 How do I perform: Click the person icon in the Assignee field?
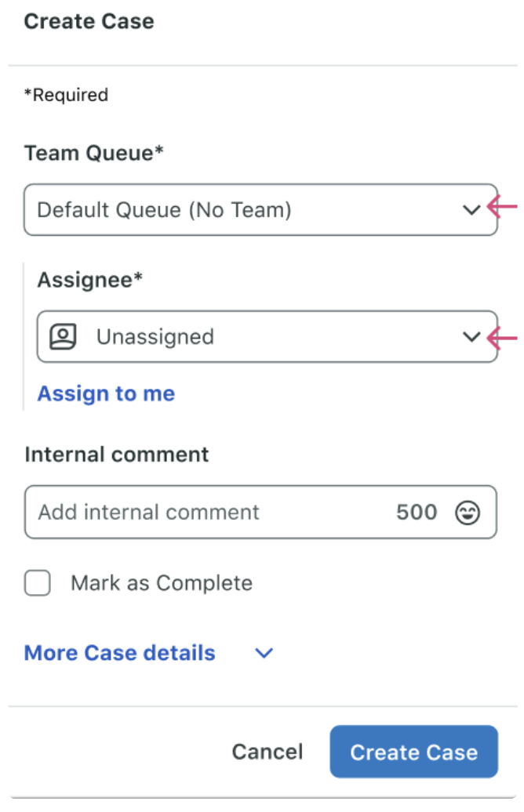63,337
